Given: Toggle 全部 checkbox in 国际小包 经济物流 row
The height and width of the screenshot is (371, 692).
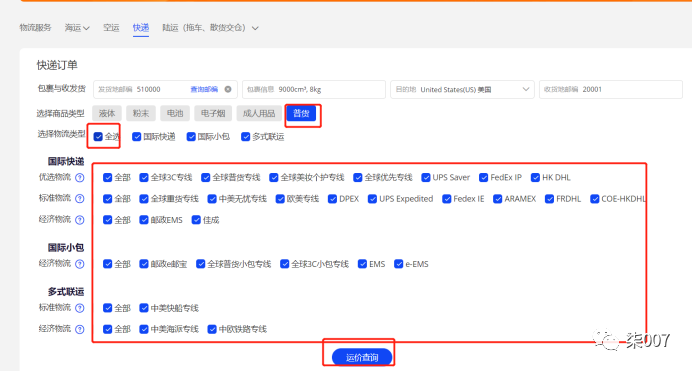Looking at the screenshot, I should [108, 264].
